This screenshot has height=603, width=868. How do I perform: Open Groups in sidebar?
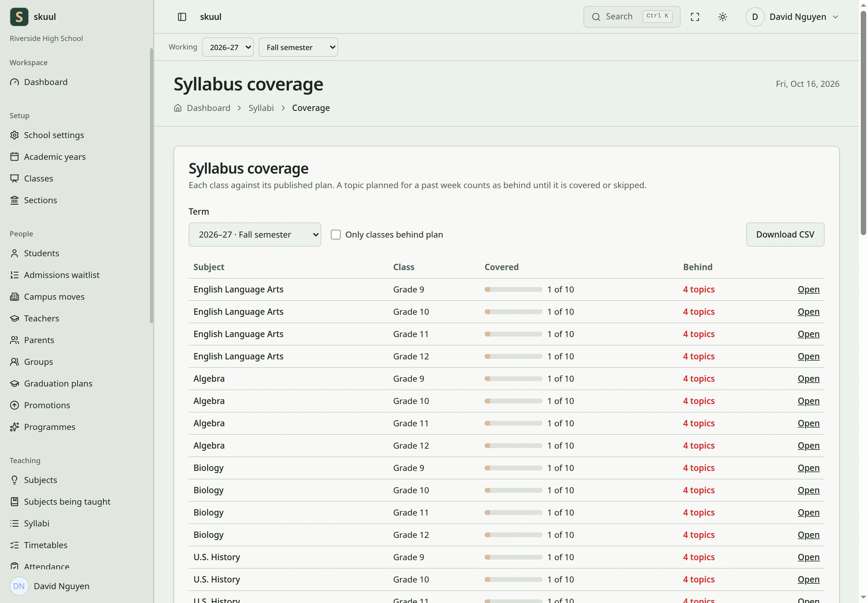pos(38,361)
